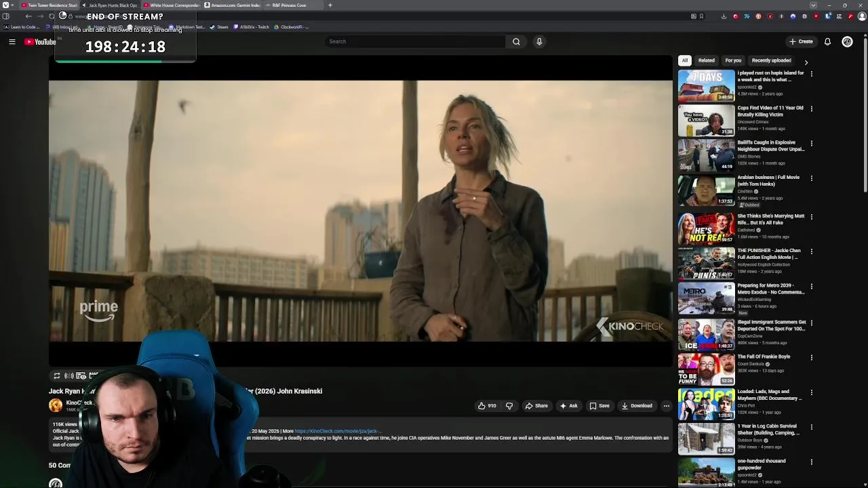This screenshot has width=868, height=488.
Task: Select the All filter chip
Action: [685, 60]
